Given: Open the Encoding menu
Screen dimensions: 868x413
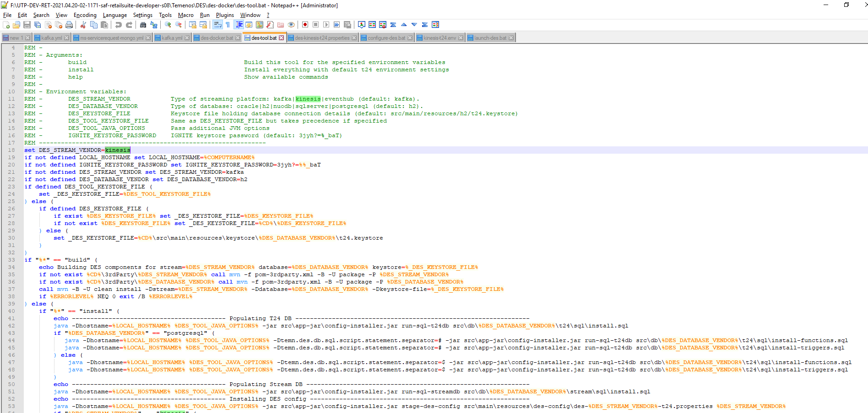Looking at the screenshot, I should coord(85,15).
